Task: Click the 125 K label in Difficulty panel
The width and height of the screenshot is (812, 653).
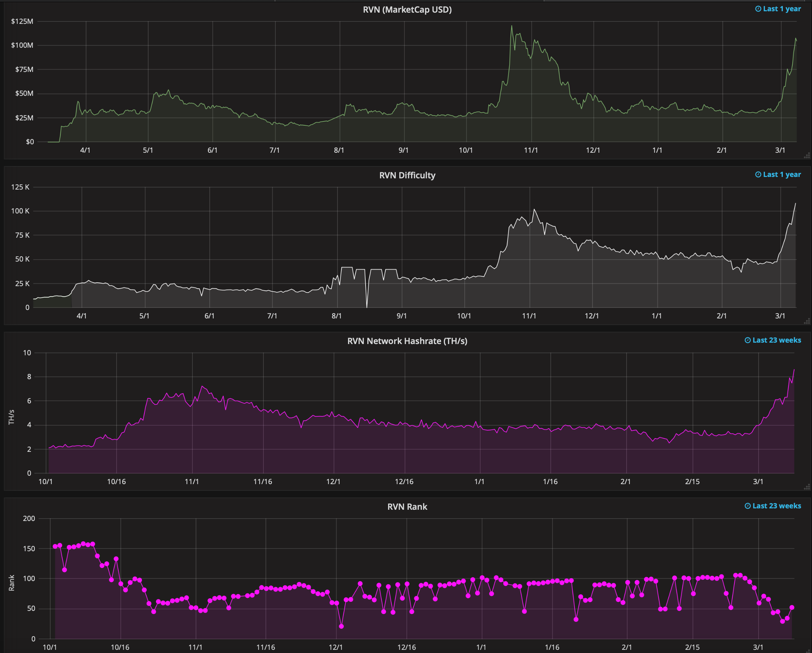Action: (x=20, y=187)
